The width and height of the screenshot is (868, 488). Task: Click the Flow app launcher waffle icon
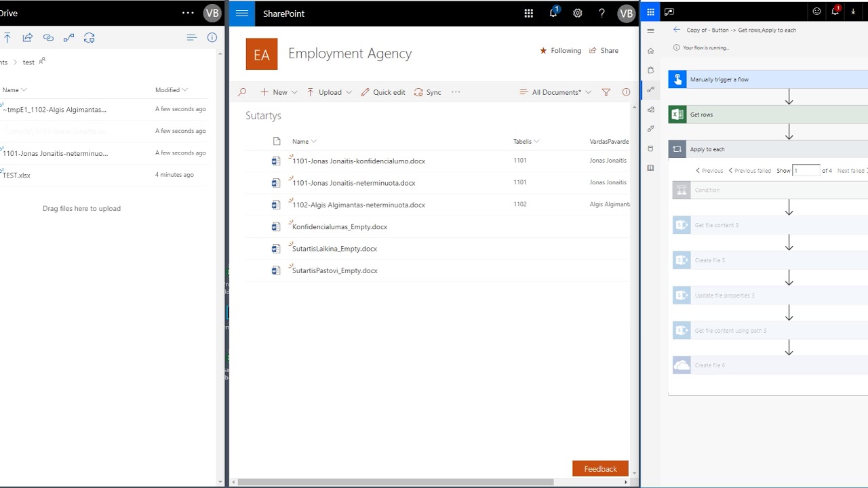pos(650,12)
